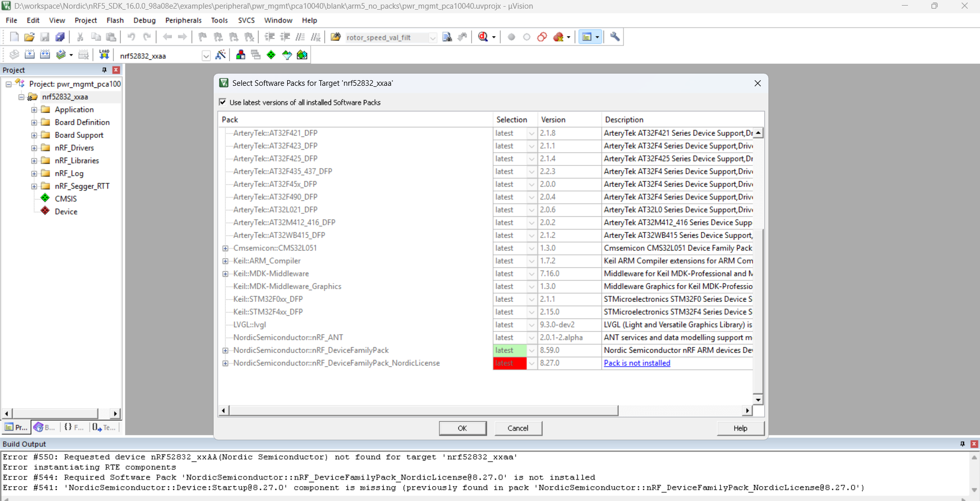Viewport: 980px width, 501px height.
Task: Select CMSIS component in Project tree
Action: (66, 199)
